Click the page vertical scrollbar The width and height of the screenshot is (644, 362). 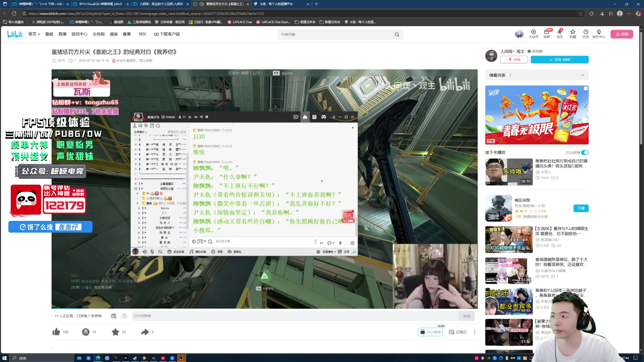click(641, 89)
